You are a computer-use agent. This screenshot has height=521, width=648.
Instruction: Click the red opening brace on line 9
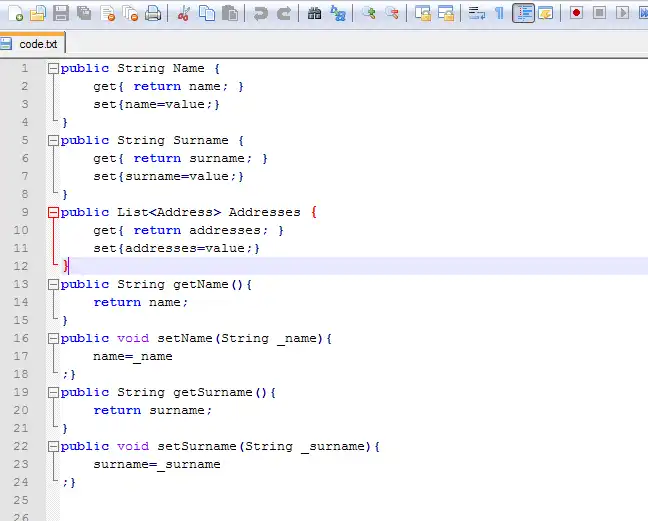[x=314, y=212]
